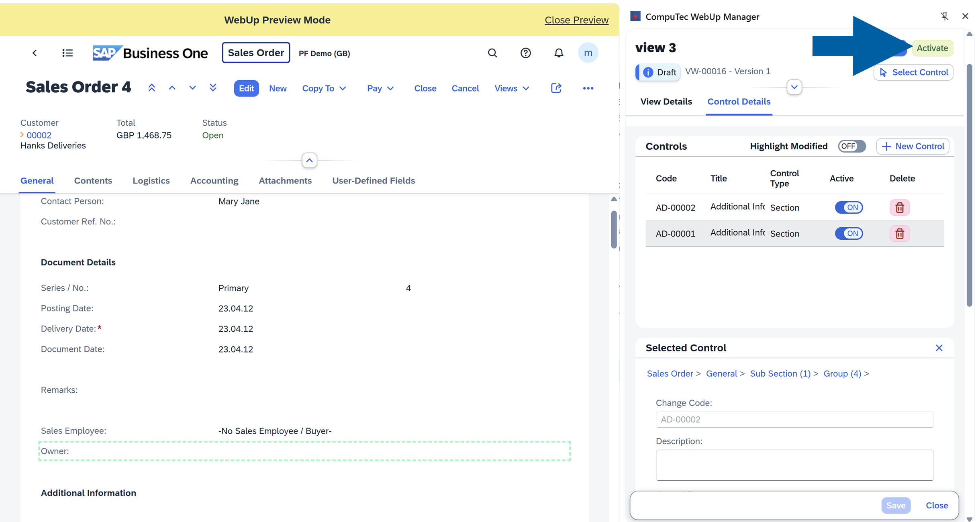Unpin the WebUp Manager panel
The width and height of the screenshot is (980, 522).
click(944, 16)
